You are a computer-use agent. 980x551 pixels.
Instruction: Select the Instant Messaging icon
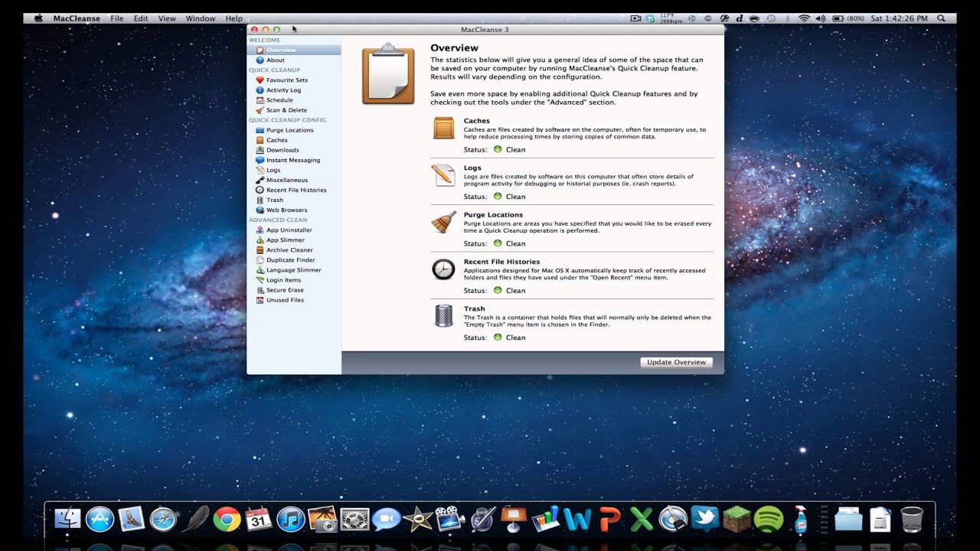click(x=260, y=160)
